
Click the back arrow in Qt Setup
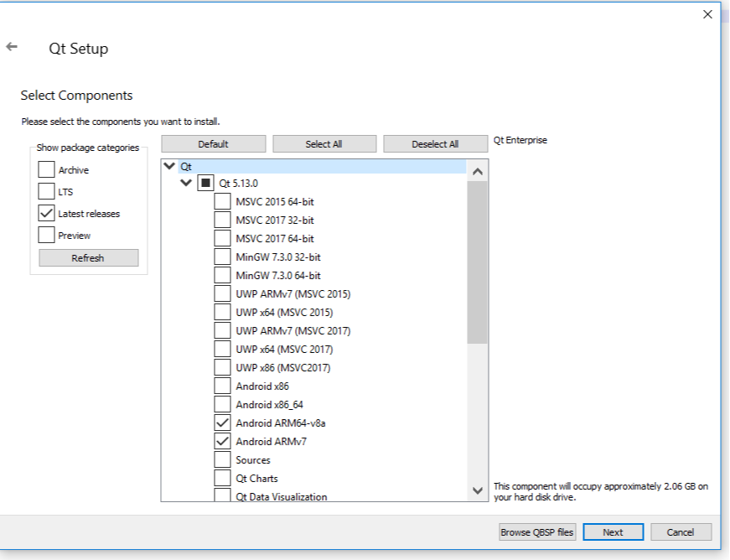click(x=12, y=47)
